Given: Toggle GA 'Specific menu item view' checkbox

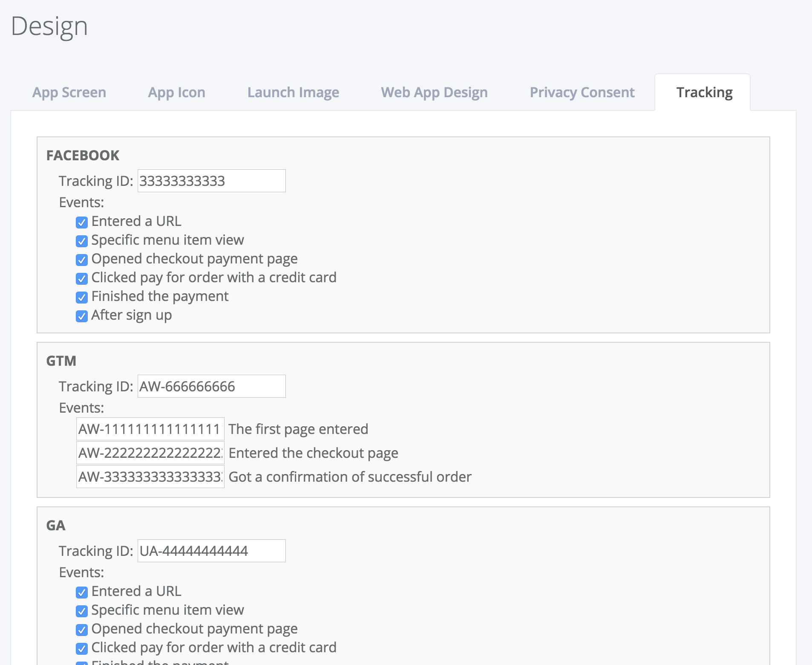Looking at the screenshot, I should click(82, 611).
